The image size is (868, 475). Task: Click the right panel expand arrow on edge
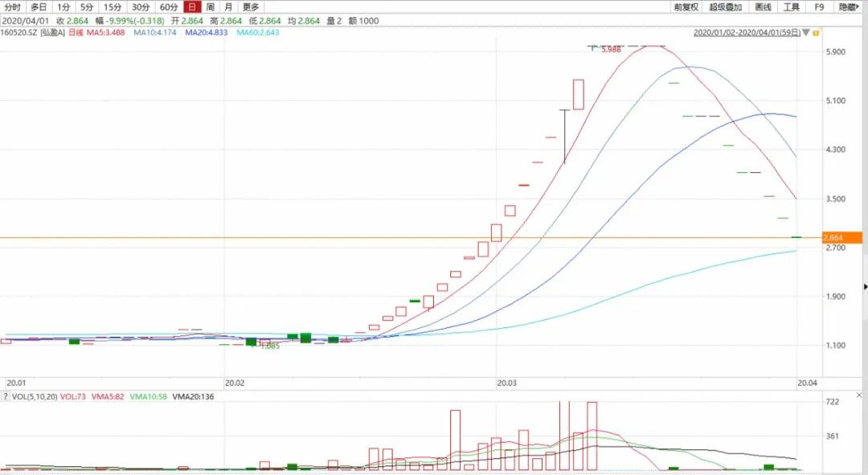[865, 286]
